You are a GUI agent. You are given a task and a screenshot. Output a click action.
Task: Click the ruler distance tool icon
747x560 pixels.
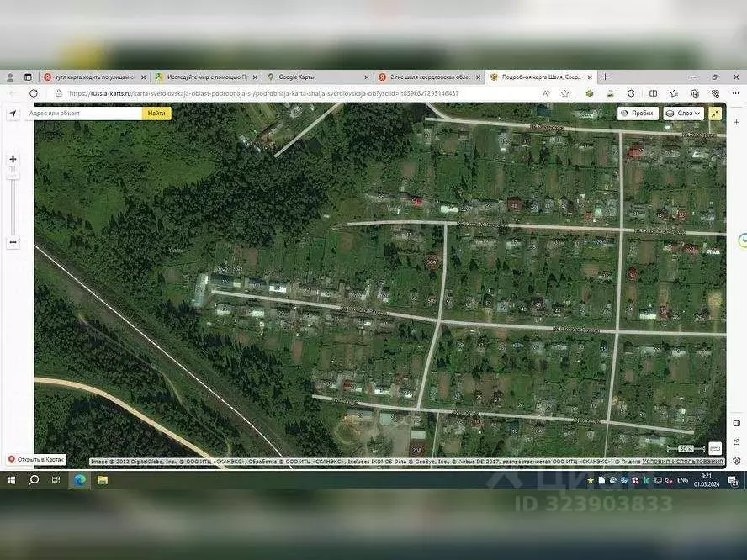[715, 448]
